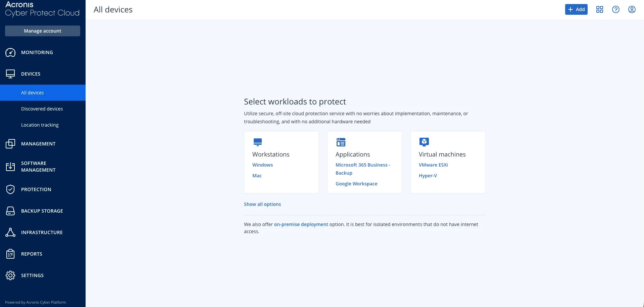The width and height of the screenshot is (644, 307).
Task: Open the SETTINGS menu section
Action: coord(43,275)
